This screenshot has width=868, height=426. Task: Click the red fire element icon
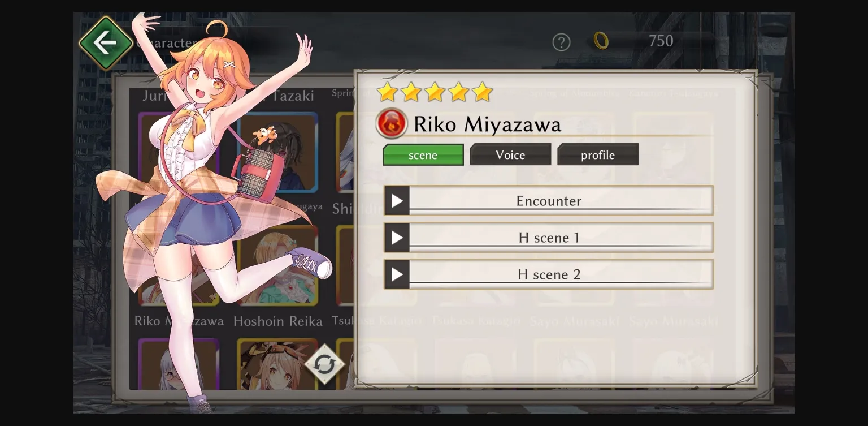[392, 123]
